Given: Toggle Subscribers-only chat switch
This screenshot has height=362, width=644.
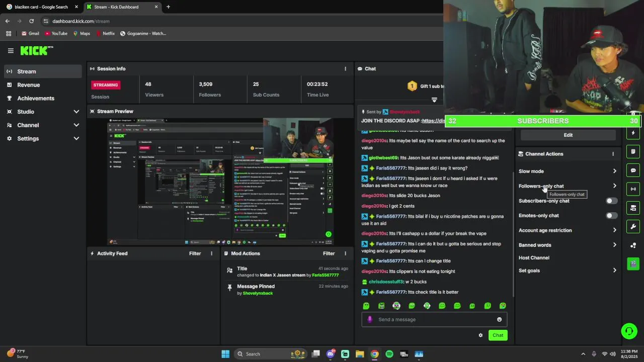Looking at the screenshot, I should pyautogui.click(x=611, y=201).
